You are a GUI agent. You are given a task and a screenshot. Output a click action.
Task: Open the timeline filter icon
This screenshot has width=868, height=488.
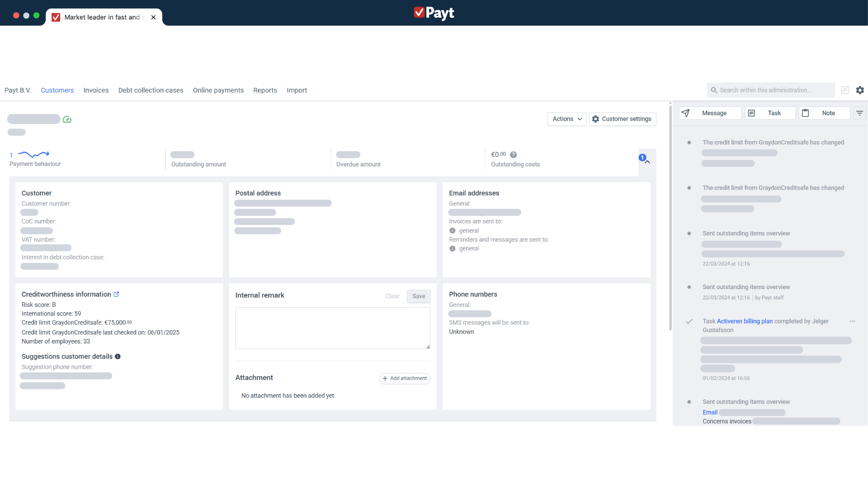pos(860,113)
